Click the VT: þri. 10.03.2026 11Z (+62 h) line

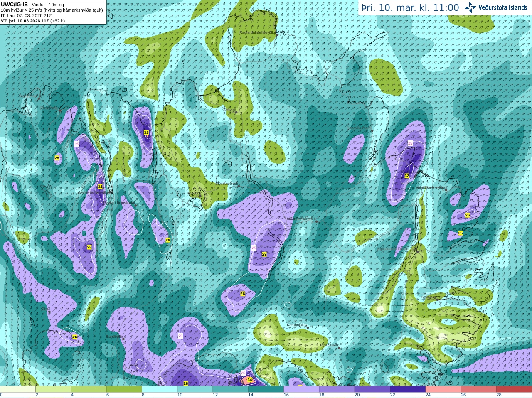pyautogui.click(x=33, y=21)
